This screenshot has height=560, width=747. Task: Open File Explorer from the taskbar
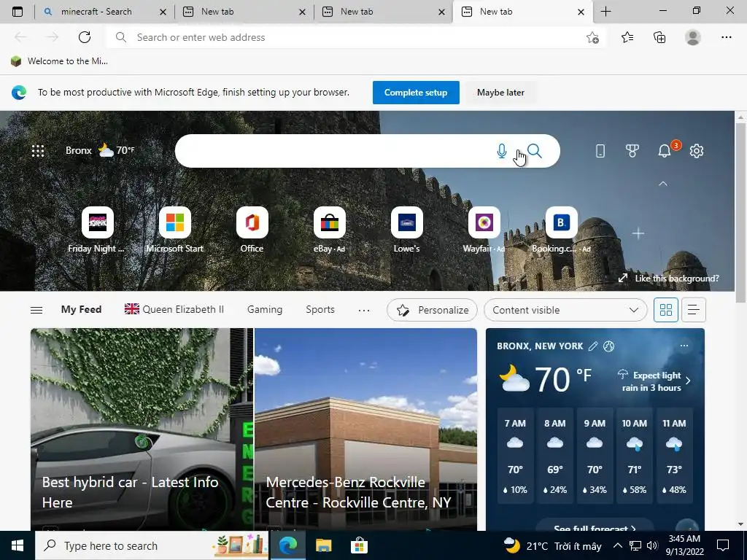[323, 545]
